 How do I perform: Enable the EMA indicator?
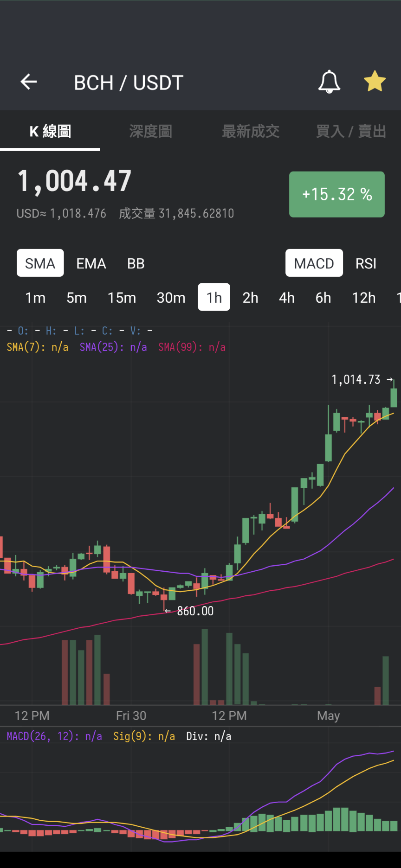(91, 263)
